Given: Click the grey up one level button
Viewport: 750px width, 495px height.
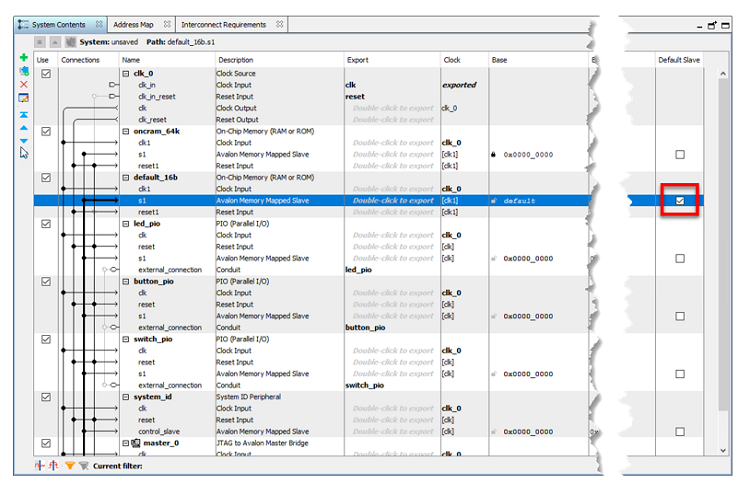Looking at the screenshot, I should (x=55, y=42).
